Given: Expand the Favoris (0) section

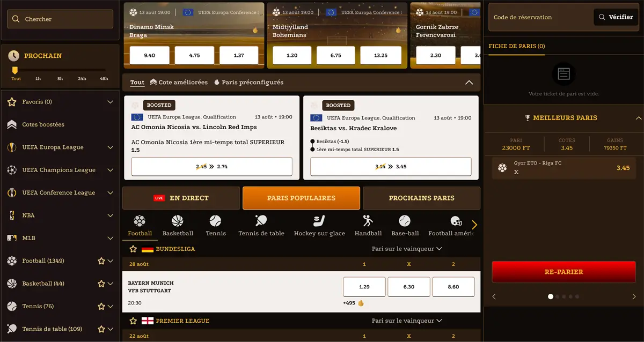Looking at the screenshot, I should point(111,102).
